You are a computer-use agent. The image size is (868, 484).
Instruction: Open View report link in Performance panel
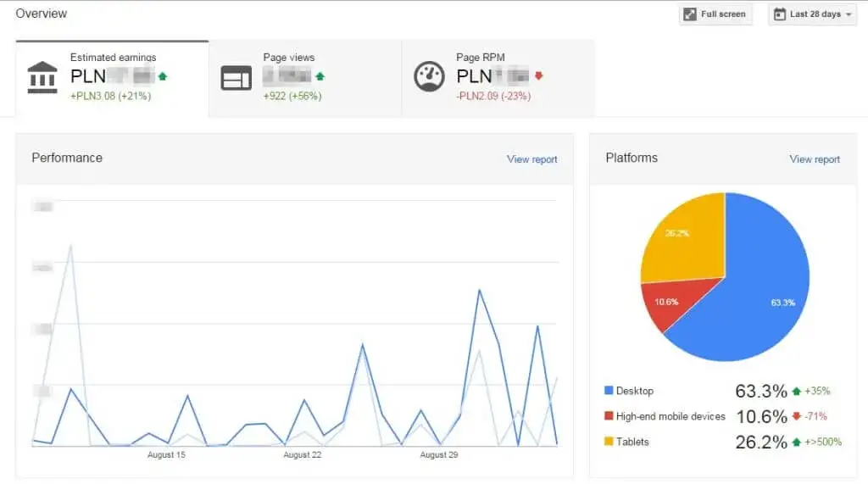[x=531, y=159]
